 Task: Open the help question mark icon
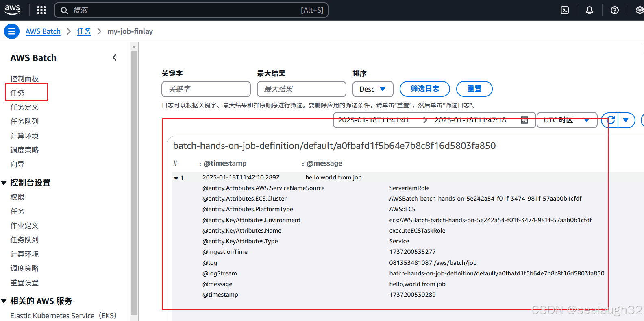point(615,10)
